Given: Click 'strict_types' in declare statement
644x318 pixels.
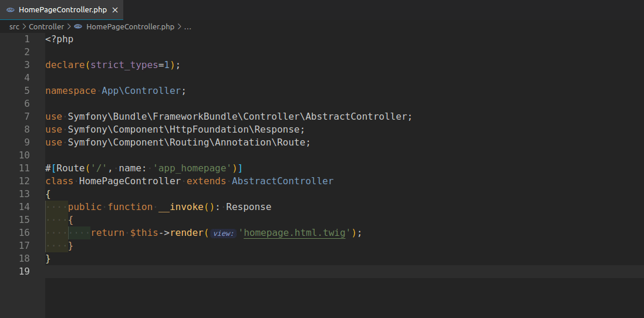Looking at the screenshot, I should (x=124, y=65).
